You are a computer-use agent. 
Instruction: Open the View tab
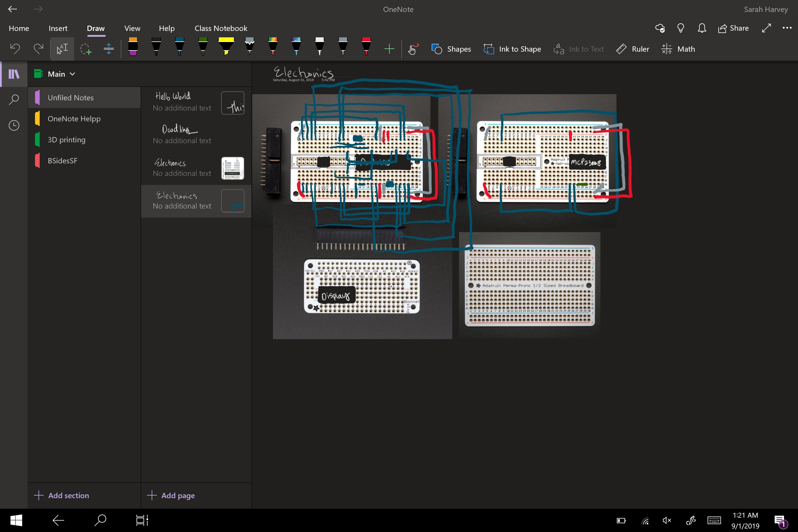[x=132, y=28]
